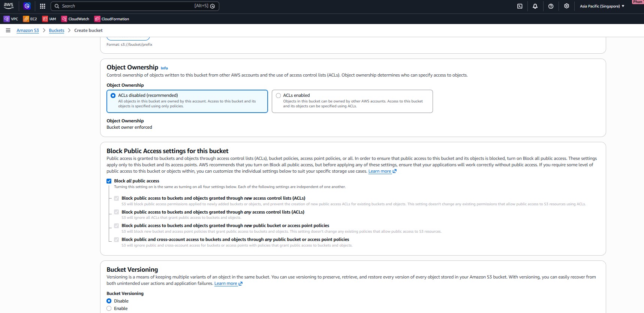The image size is (644, 313).
Task: Open the Object Ownership Info link
Action: click(x=164, y=68)
